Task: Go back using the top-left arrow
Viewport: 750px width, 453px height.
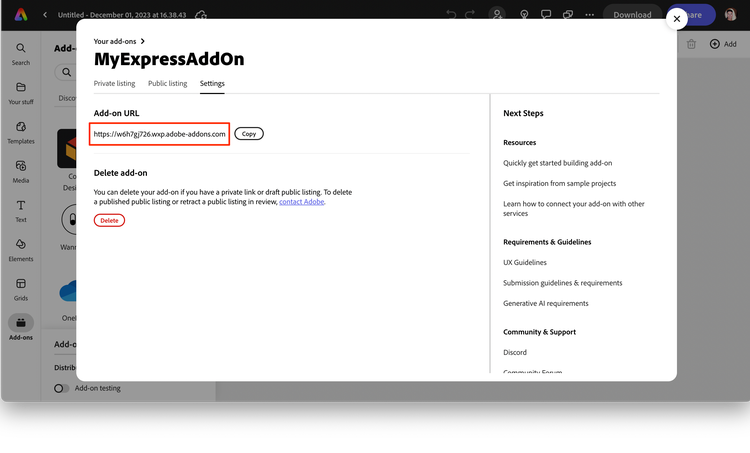Action: point(45,15)
